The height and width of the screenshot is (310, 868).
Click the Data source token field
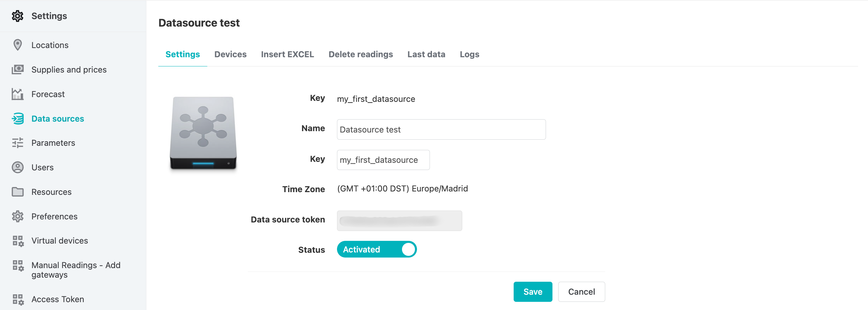click(399, 221)
